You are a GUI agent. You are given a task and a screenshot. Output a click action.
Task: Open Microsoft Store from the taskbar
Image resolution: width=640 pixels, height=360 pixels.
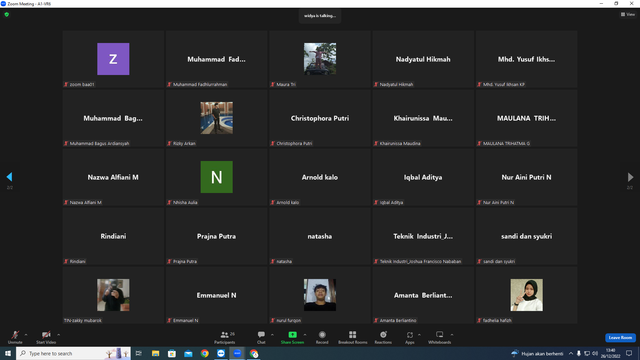[172, 353]
